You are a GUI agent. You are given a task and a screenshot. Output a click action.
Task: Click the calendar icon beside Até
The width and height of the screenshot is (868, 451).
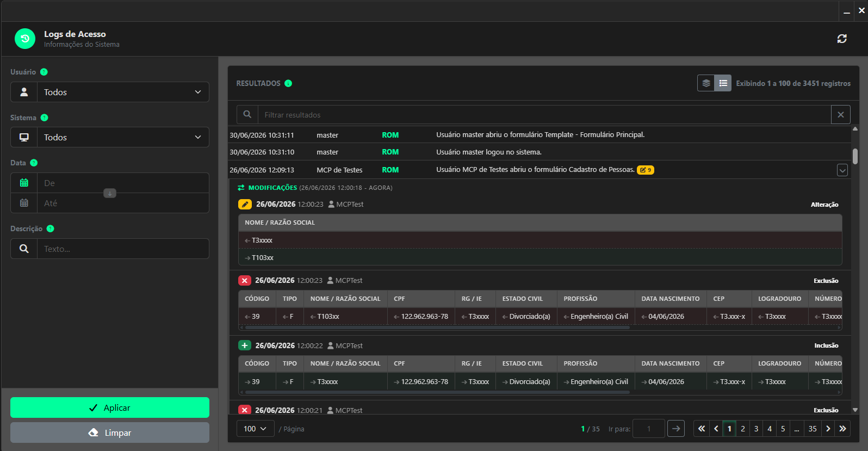24,203
